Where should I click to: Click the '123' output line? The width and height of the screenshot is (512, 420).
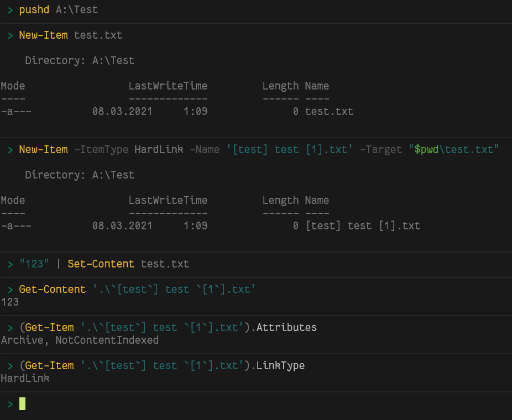click(10, 302)
